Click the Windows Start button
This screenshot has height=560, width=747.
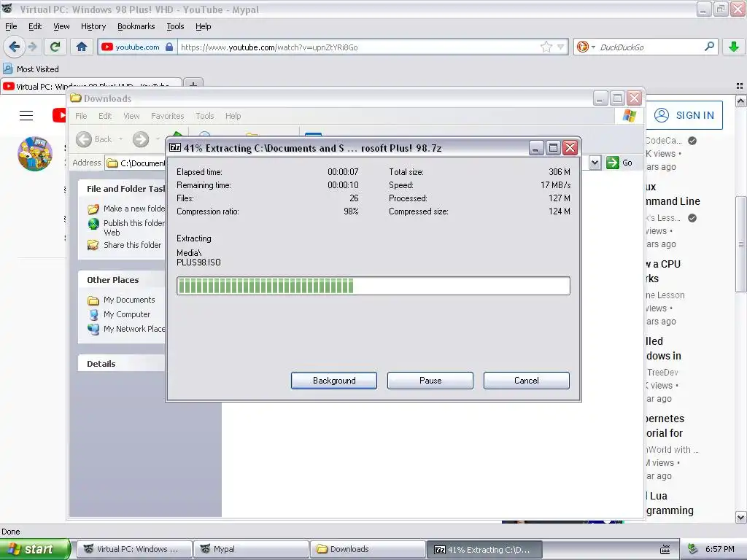[35, 549]
